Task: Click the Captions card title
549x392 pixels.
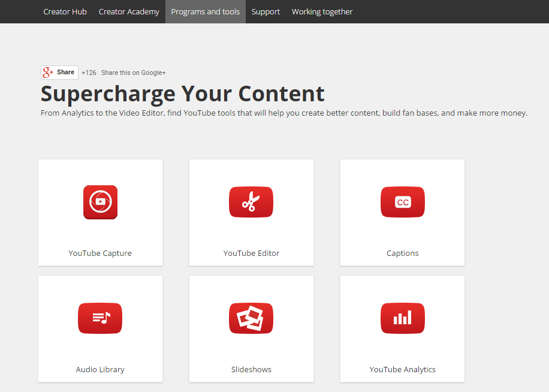Action: point(402,253)
